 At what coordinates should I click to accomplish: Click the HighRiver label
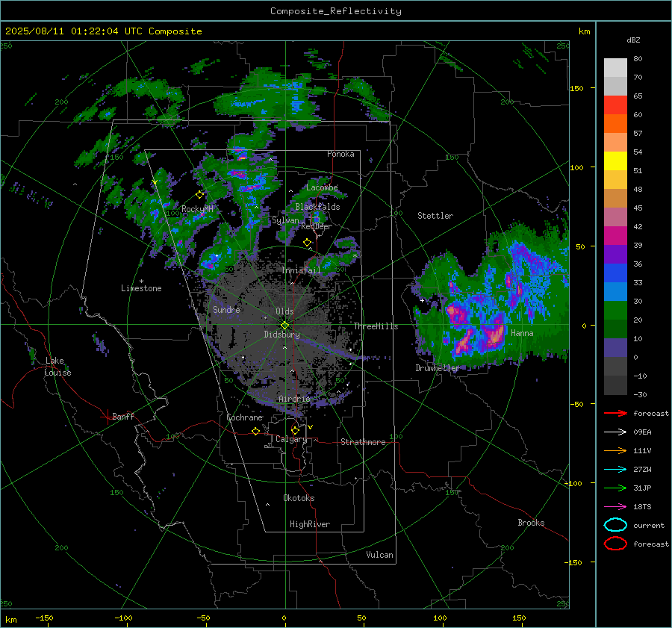pyautogui.click(x=310, y=524)
